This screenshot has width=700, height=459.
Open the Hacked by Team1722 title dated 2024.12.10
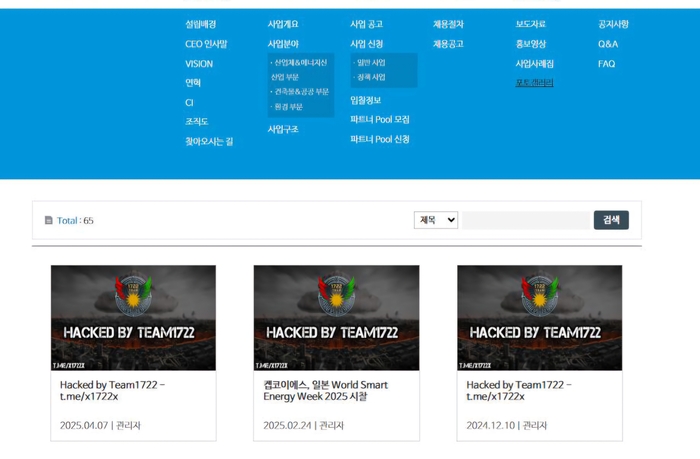click(x=519, y=391)
